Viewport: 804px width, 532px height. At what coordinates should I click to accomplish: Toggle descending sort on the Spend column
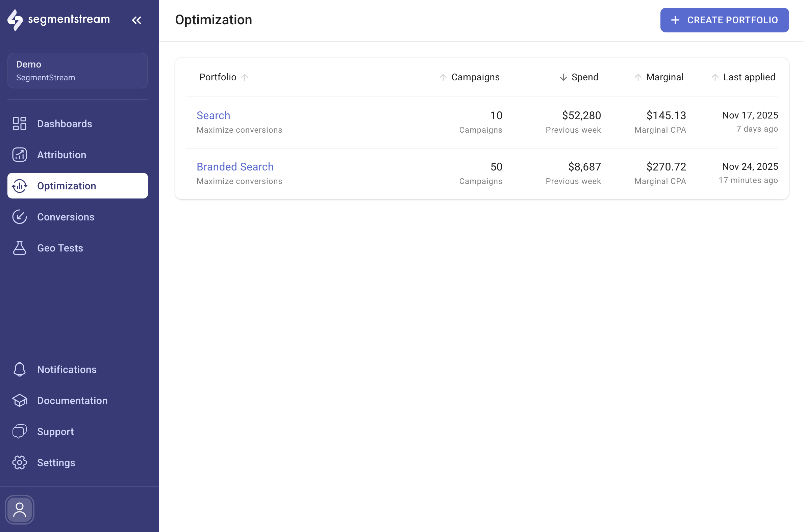point(563,77)
